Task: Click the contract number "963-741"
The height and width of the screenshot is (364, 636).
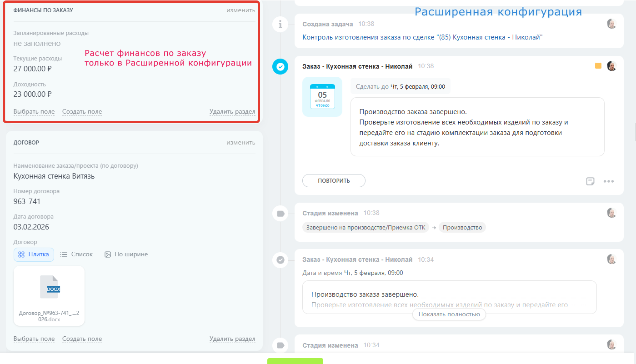Action: pos(27,201)
